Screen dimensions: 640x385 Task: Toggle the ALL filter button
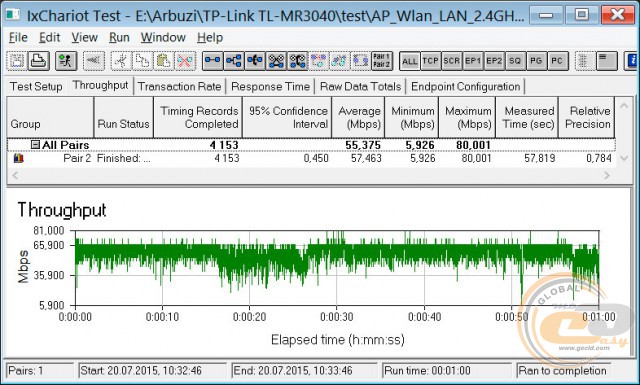click(409, 61)
